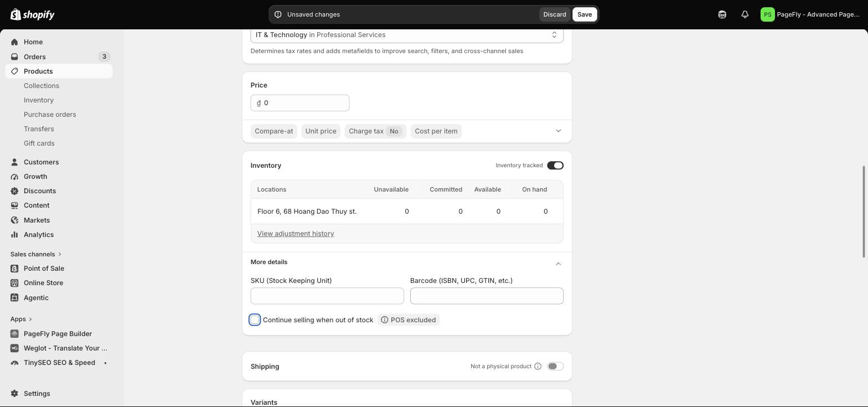The width and height of the screenshot is (868, 407).
Task: Click the info icon next to Not a physical product
Action: 538,367
